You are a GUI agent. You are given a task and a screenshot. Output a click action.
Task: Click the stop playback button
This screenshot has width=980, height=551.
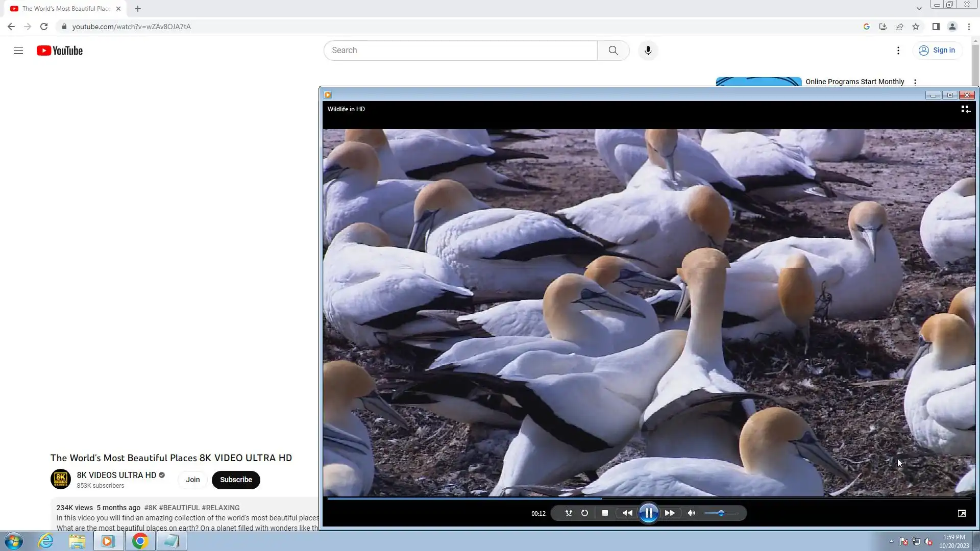(605, 513)
